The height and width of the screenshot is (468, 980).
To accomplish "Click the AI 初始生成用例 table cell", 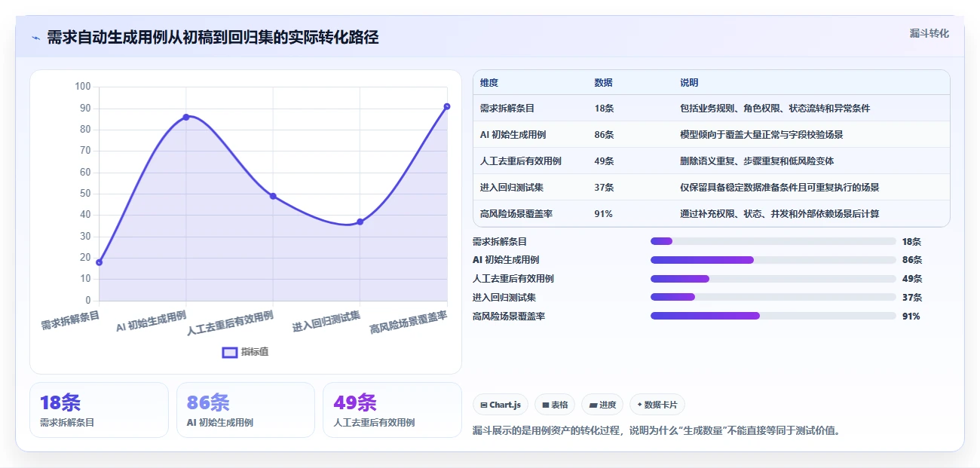I will tap(513, 135).
